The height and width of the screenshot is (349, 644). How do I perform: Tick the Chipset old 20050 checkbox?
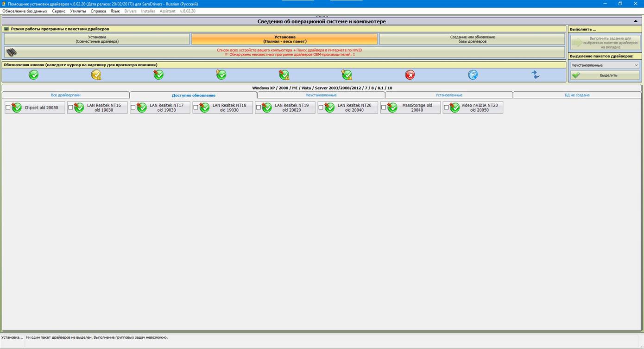pos(8,108)
